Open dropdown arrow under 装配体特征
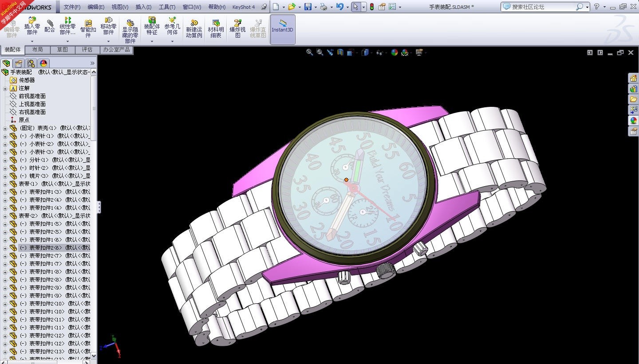This screenshot has height=364, width=639. pos(152,41)
